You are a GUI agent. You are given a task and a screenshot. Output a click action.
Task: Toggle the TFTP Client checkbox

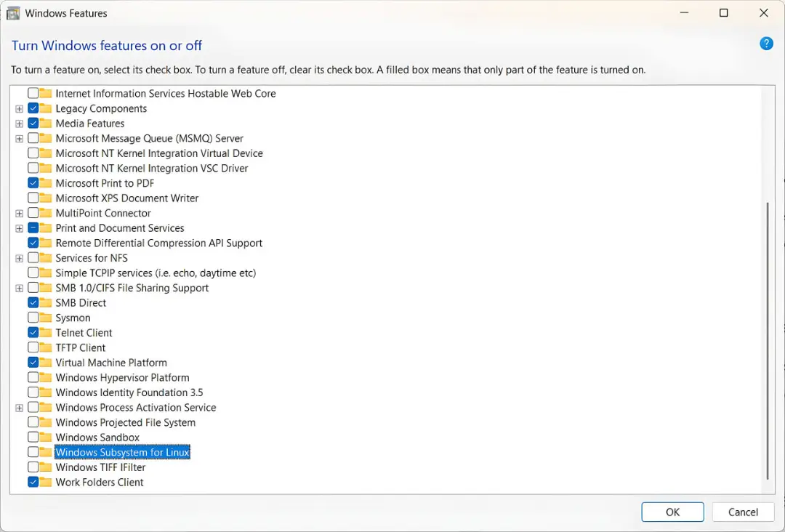33,347
